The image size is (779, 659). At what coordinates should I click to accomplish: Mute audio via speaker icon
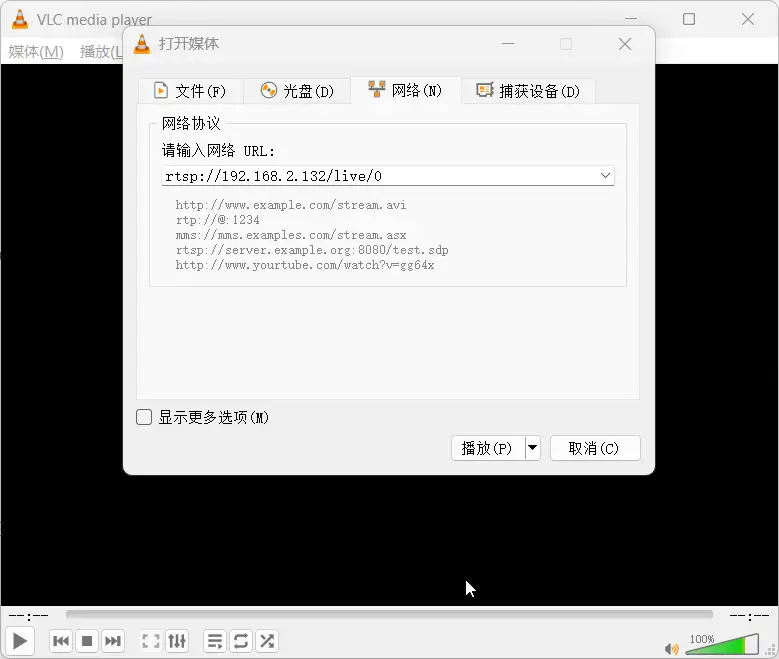[671, 648]
